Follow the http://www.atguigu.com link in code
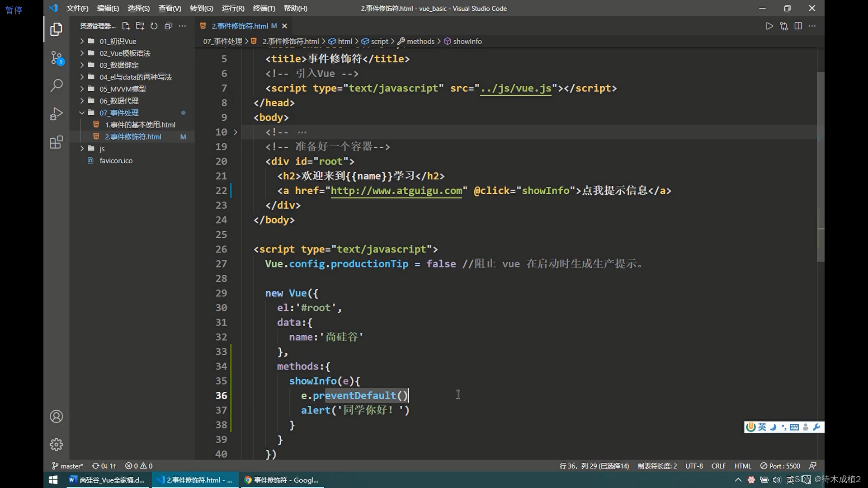The height and width of the screenshot is (488, 868). pos(396,191)
